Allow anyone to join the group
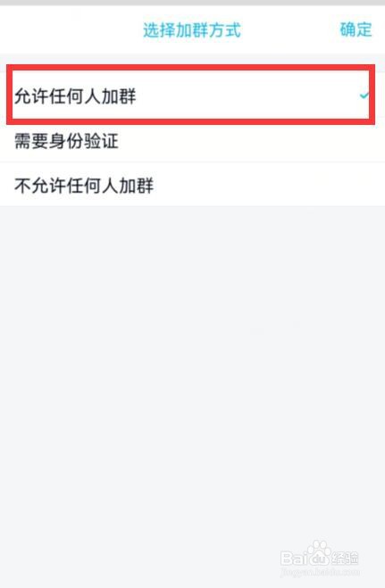The image size is (385, 588). point(190,95)
